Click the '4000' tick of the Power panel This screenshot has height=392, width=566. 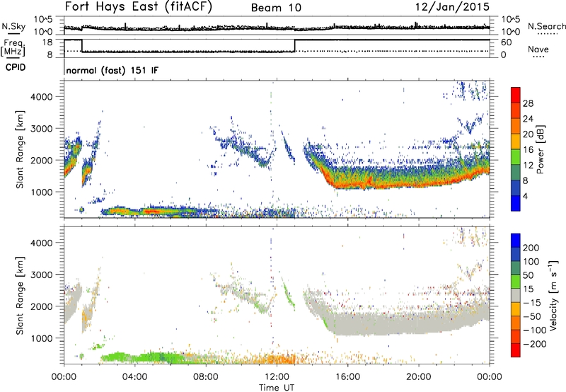click(x=42, y=97)
